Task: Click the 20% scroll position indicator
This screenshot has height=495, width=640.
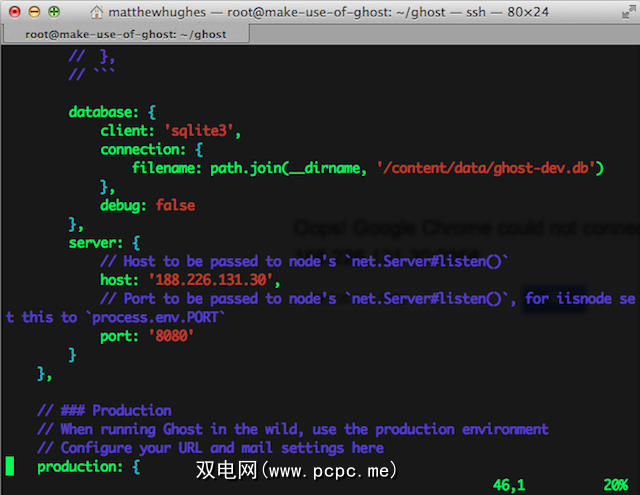Action: [616, 485]
